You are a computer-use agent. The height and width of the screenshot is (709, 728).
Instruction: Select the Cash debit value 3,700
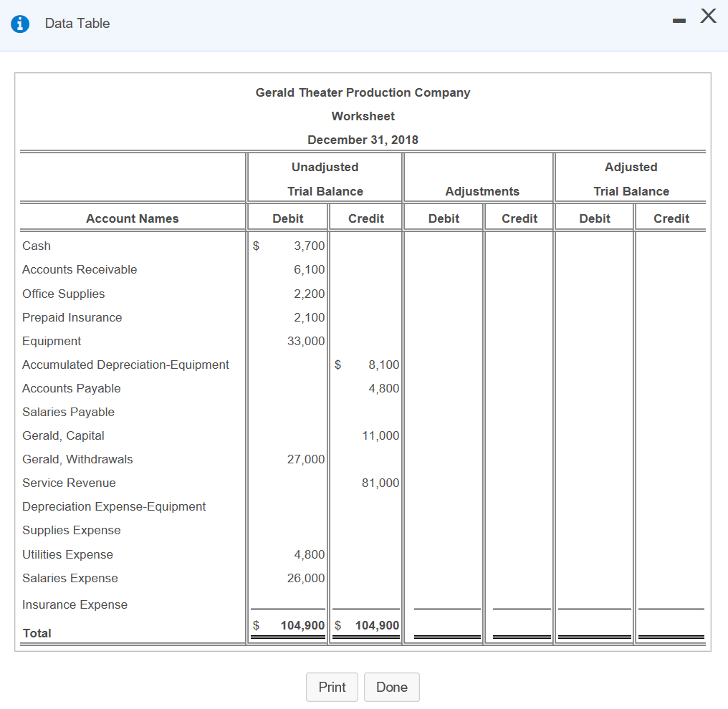click(310, 246)
